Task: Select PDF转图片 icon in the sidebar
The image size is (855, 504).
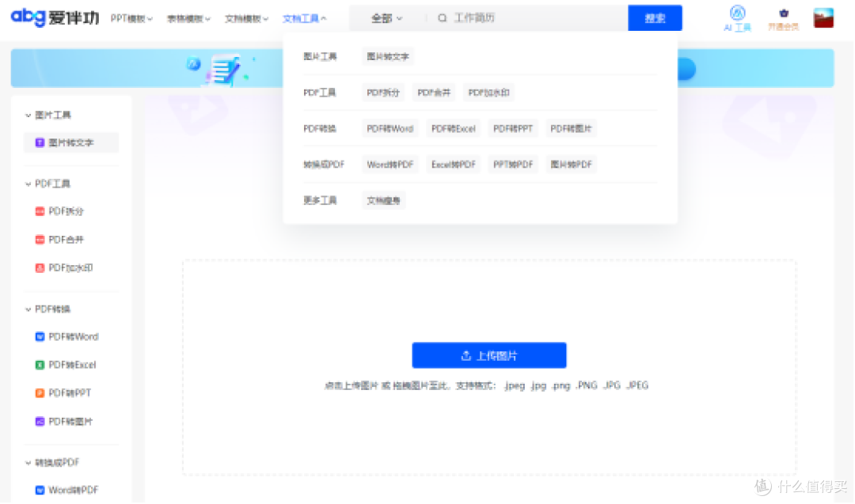Action: 40,421
